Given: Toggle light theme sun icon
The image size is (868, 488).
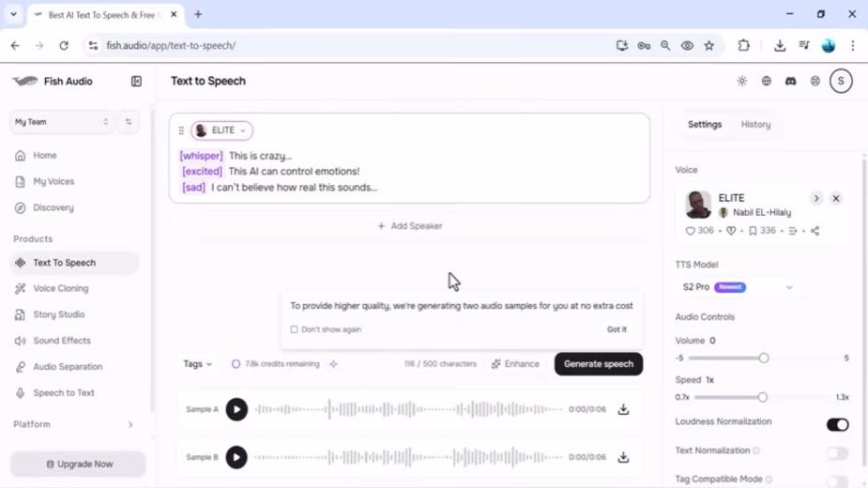Looking at the screenshot, I should [x=741, y=82].
